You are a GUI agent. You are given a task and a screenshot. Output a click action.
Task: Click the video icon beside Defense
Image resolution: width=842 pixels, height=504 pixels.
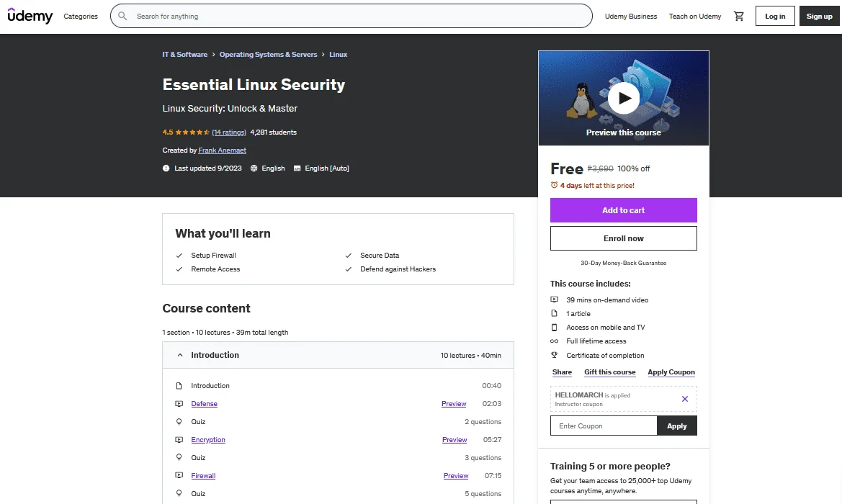coord(179,404)
